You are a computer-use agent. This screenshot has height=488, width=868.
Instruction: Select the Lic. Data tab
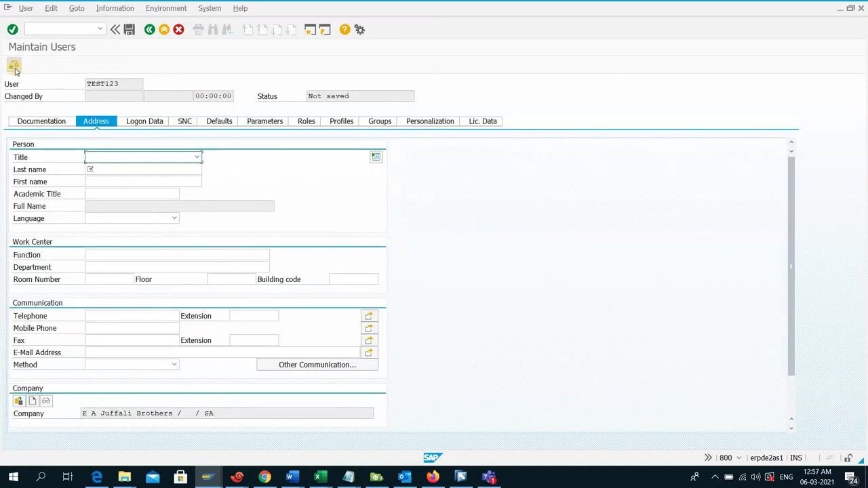click(483, 121)
